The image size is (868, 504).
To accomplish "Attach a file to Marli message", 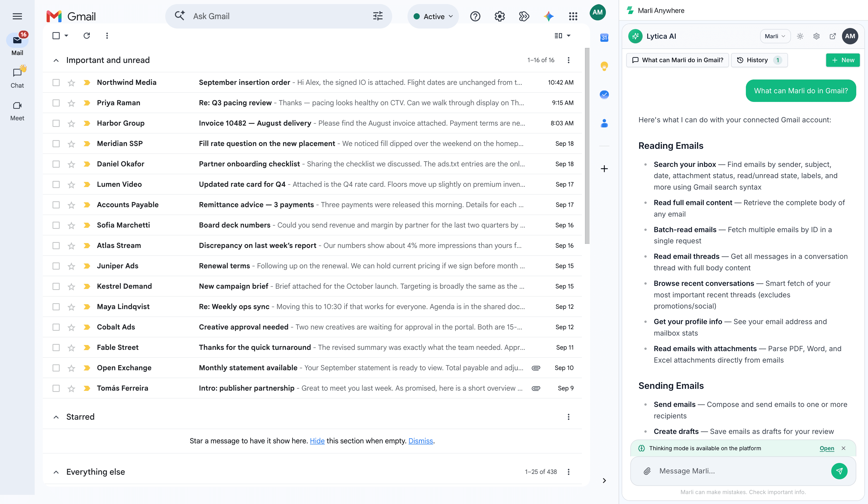I will coord(647,471).
